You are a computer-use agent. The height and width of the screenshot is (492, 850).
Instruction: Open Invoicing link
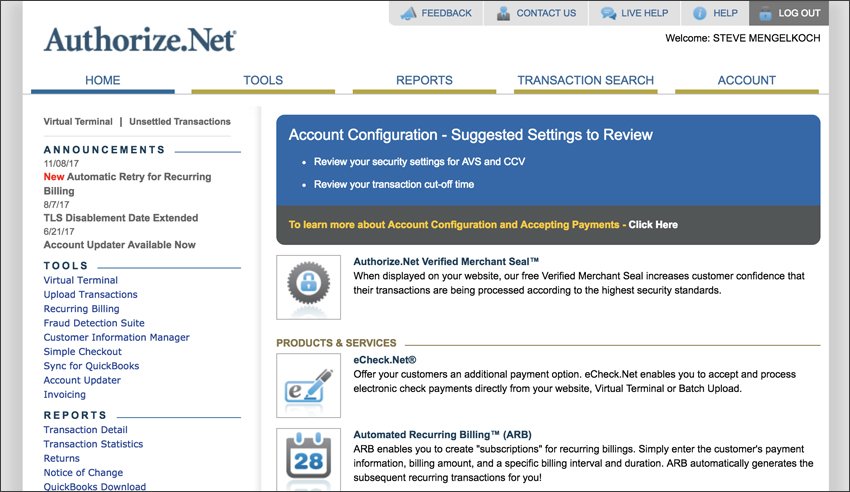tap(65, 394)
